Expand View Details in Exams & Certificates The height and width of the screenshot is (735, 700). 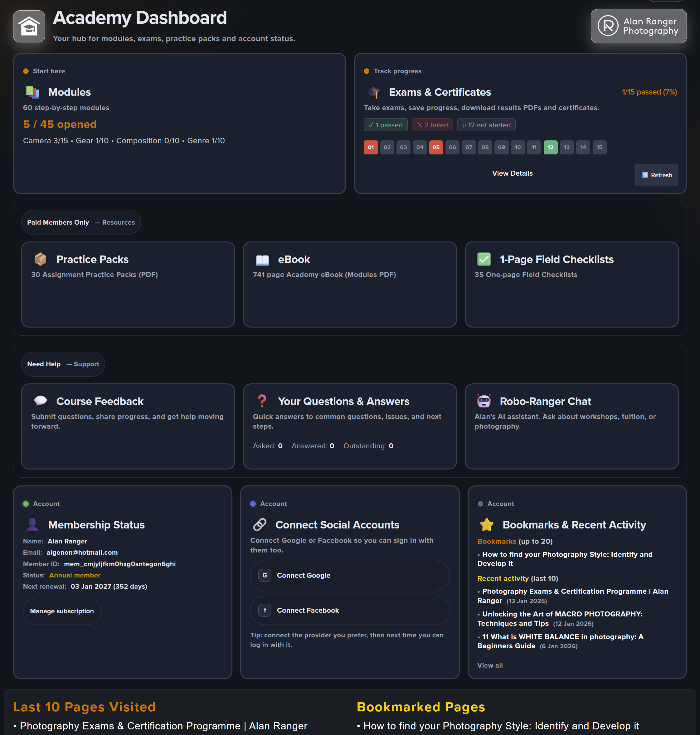tap(512, 173)
